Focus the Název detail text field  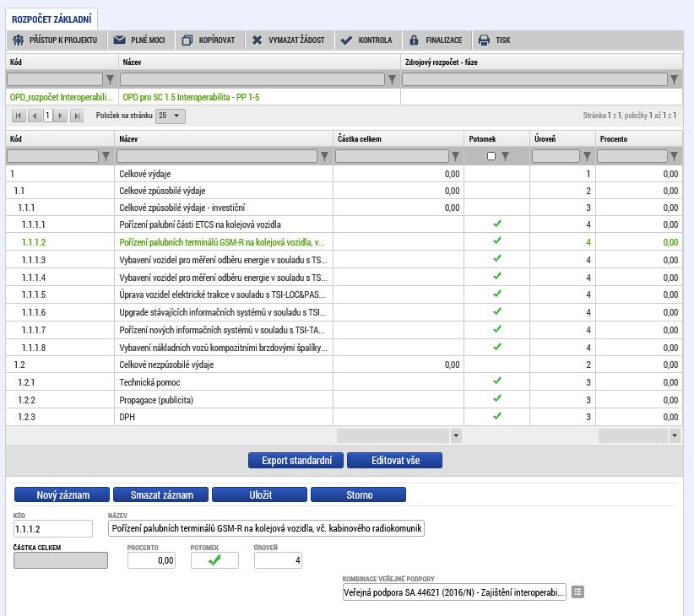tap(267, 528)
